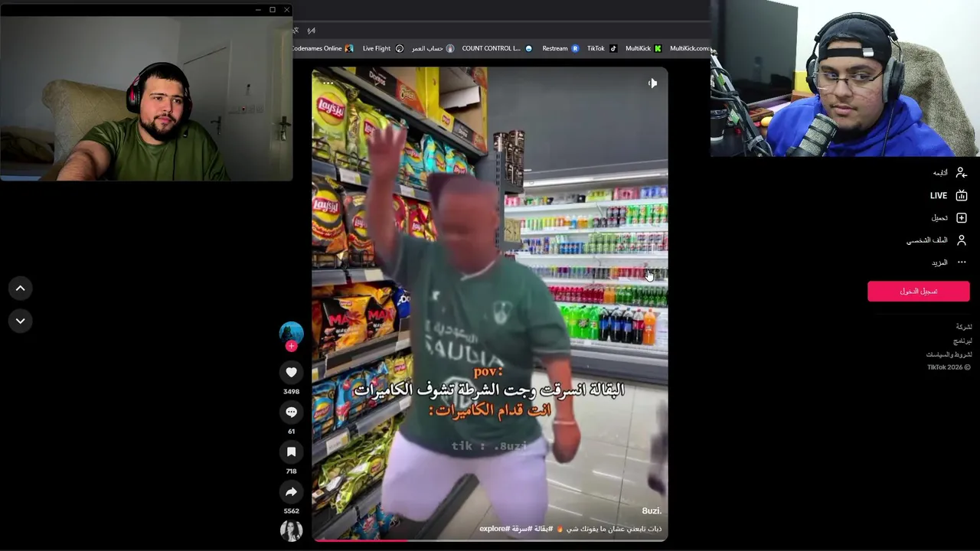Click the #سرقة hashtag in caption

pos(521,529)
